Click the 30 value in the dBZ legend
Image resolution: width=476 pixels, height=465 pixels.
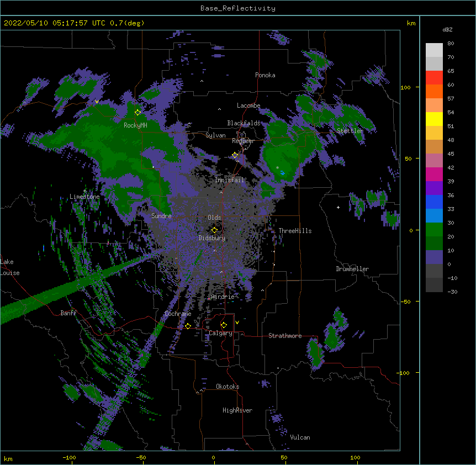[451, 223]
